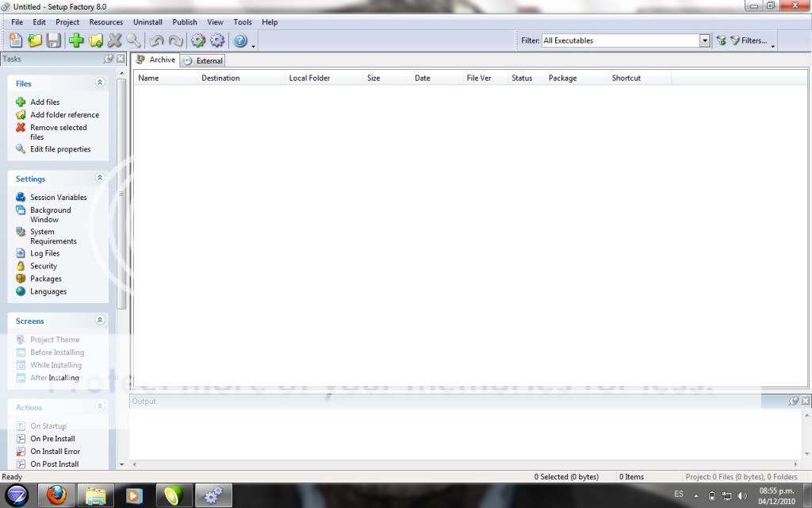Click the Session Variables link
The image size is (812, 508).
coord(58,198)
